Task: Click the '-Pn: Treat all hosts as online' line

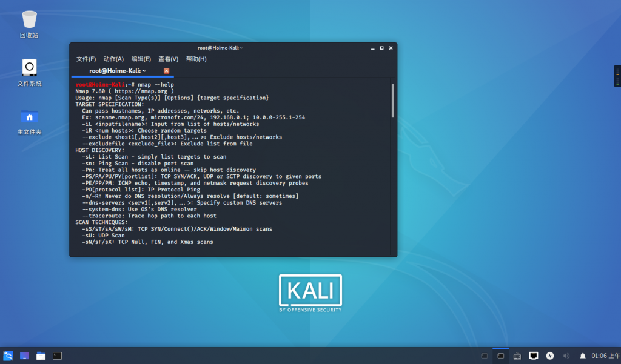Action: [169, 170]
